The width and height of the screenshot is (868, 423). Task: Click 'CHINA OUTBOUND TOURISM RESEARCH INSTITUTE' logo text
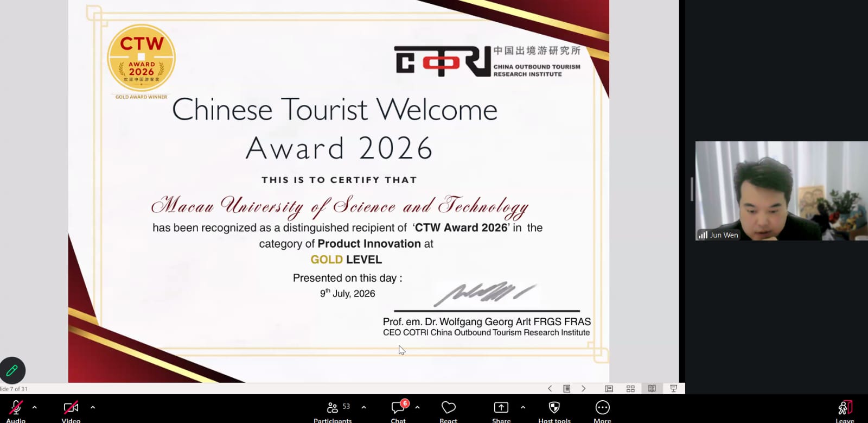pos(537,71)
